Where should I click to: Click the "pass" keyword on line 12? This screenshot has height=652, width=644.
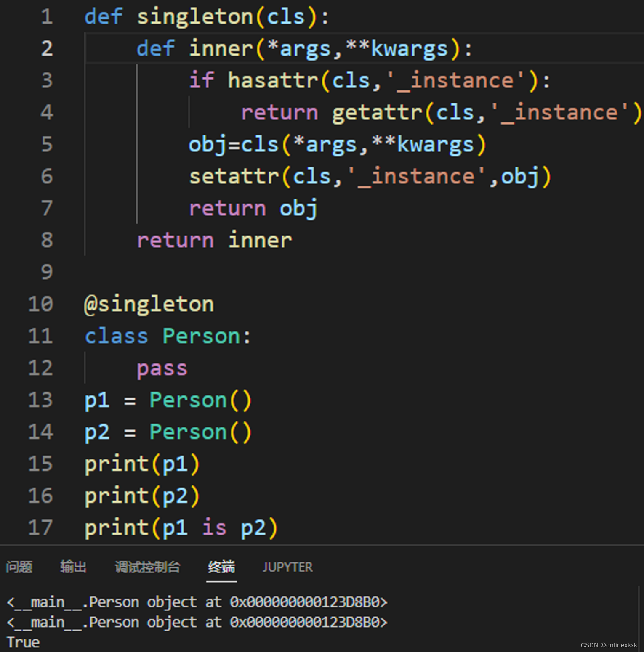click(x=162, y=368)
